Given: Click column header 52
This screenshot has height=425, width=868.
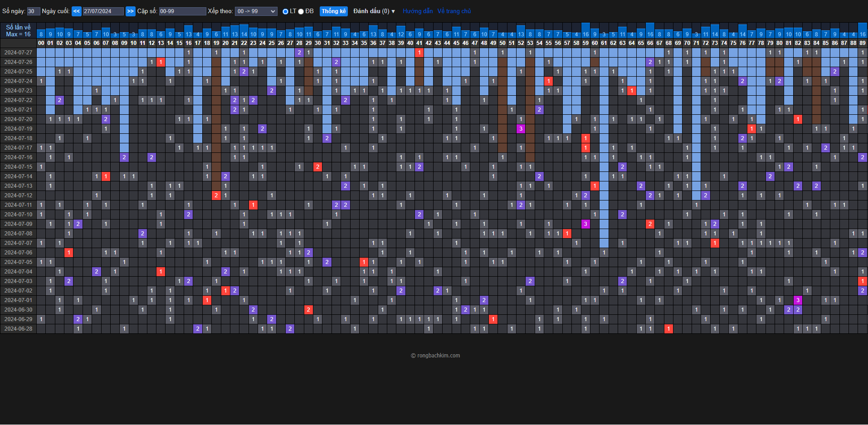Looking at the screenshot, I should point(521,43).
